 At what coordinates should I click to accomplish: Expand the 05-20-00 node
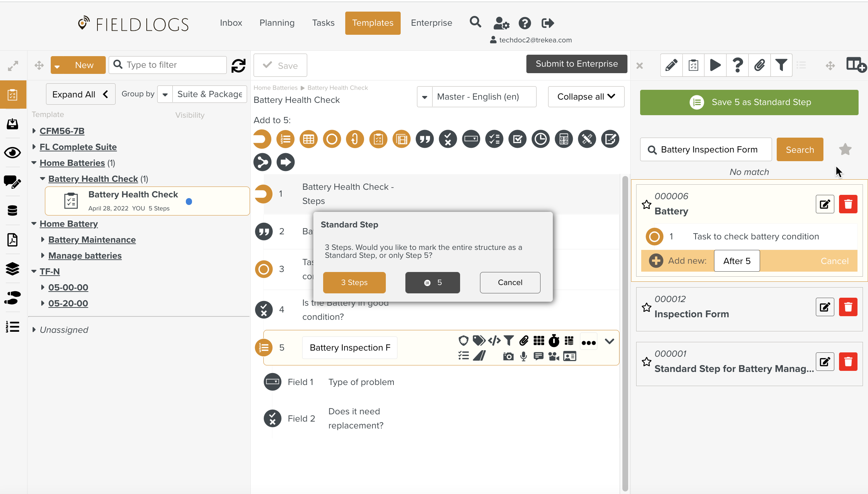click(43, 303)
